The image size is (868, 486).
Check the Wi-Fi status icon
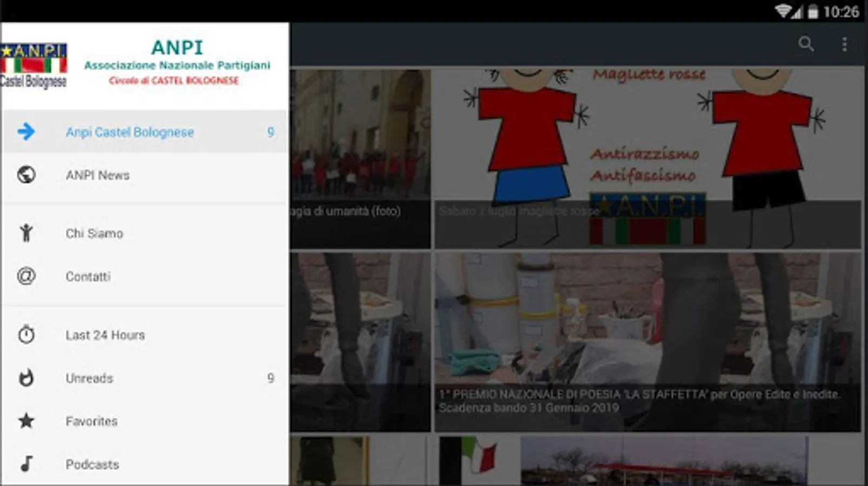click(x=783, y=11)
